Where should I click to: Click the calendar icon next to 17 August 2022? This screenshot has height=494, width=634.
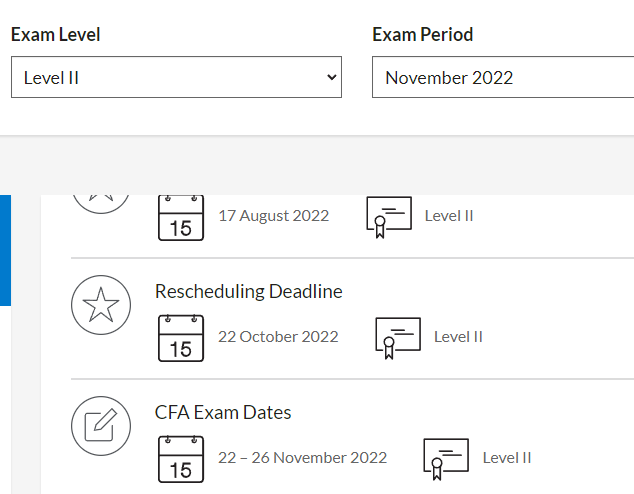[181, 218]
